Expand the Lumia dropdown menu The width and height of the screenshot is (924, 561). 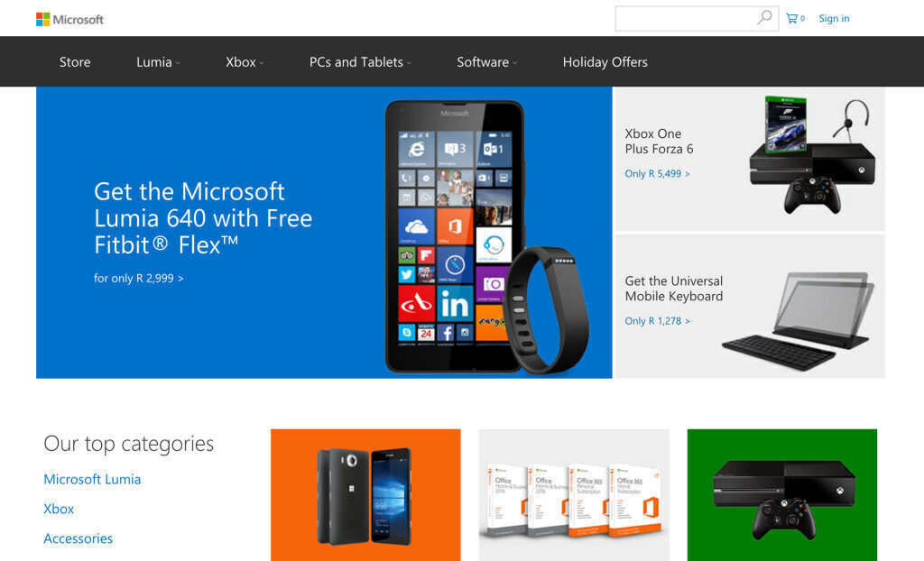coord(158,62)
